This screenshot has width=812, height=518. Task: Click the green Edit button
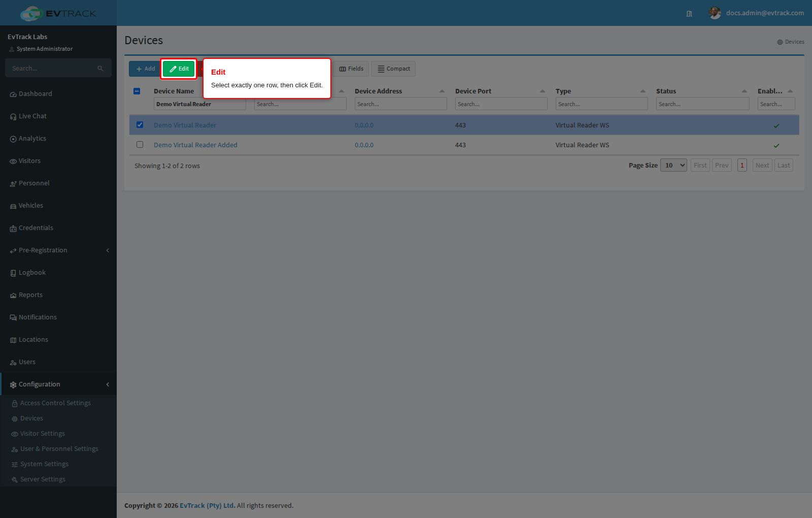pos(179,69)
